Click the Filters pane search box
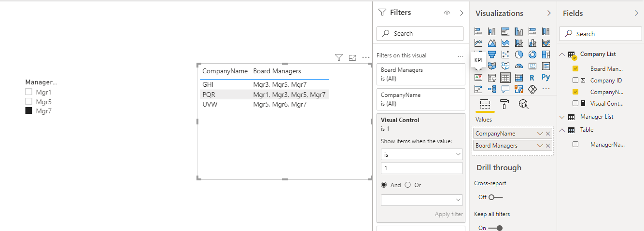Viewport: 644px width, 231px height. (x=420, y=33)
